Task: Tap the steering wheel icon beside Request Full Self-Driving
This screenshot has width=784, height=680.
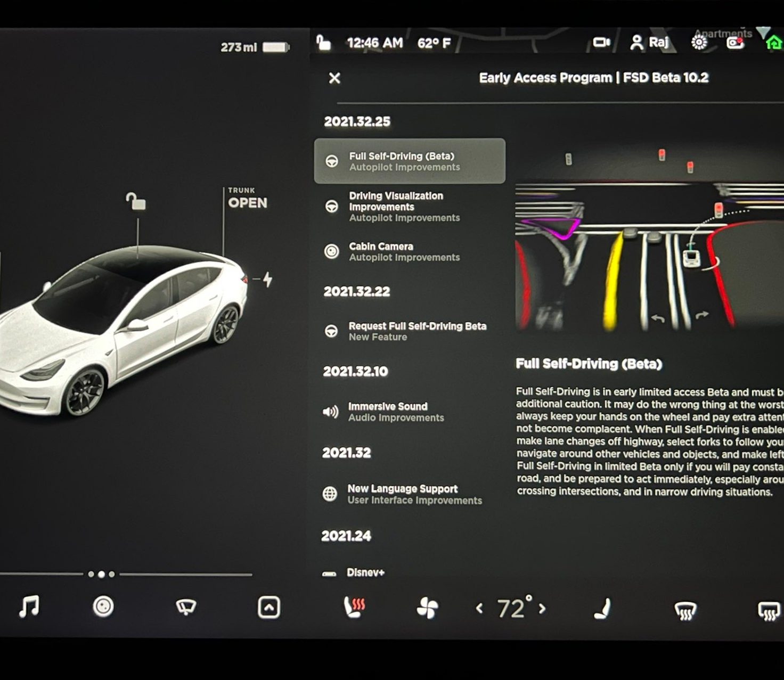Action: 331,331
